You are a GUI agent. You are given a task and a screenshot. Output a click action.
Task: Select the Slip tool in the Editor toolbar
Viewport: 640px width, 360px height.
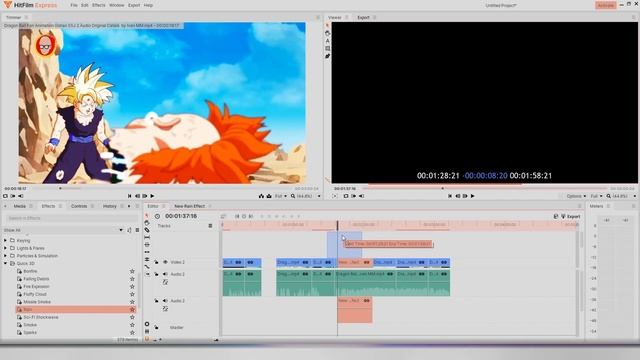(x=147, y=237)
